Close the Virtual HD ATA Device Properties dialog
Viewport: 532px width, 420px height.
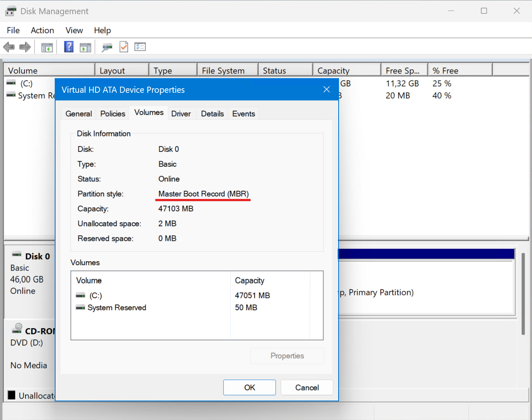click(x=326, y=90)
